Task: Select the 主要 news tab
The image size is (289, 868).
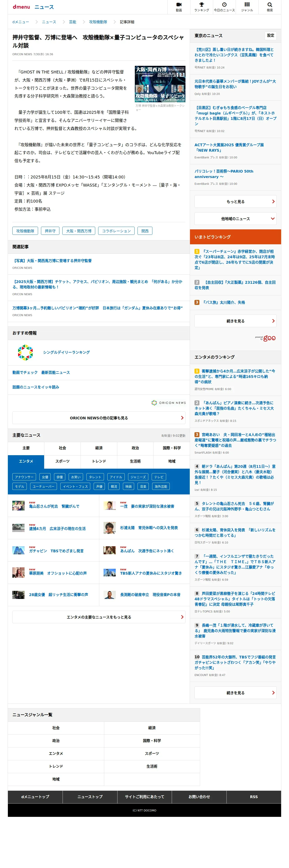Action: point(26,448)
